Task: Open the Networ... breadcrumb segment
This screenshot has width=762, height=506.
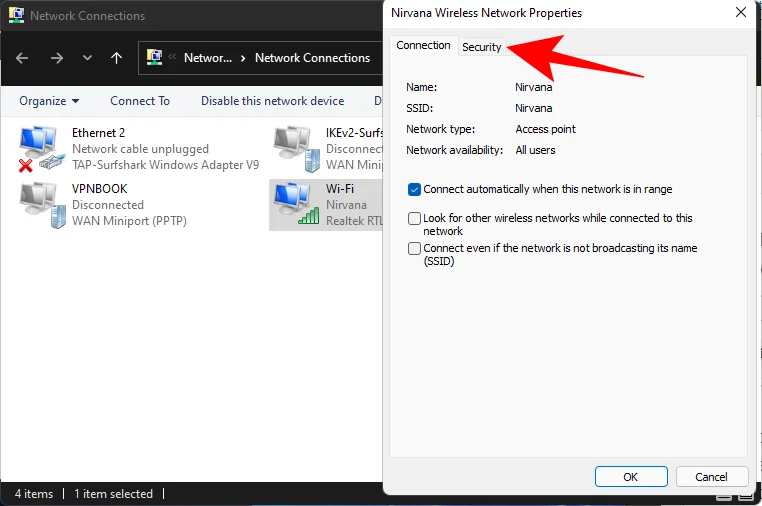Action: click(x=208, y=58)
